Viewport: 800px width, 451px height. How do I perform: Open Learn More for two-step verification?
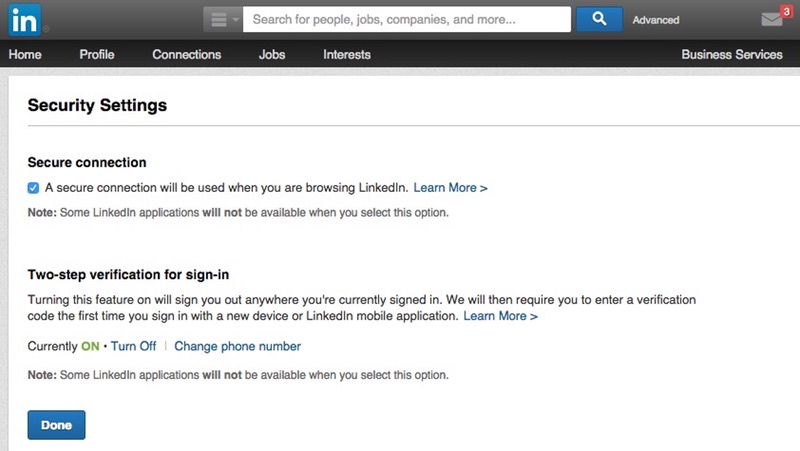[500, 316]
